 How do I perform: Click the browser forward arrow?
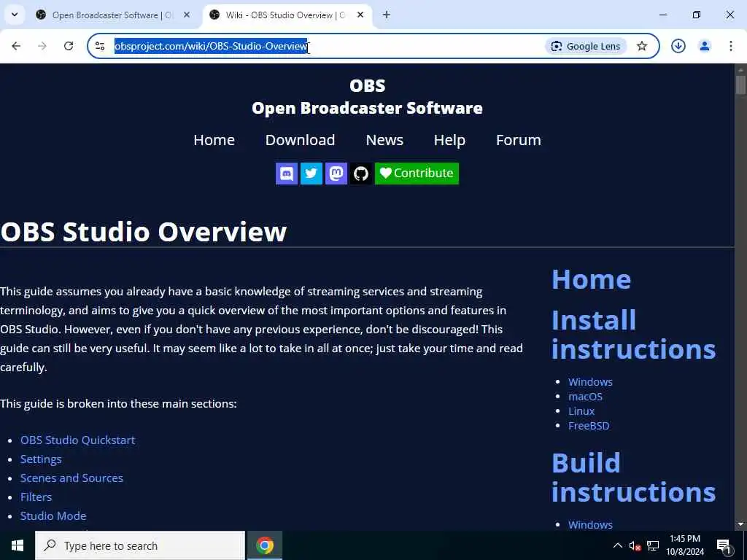pyautogui.click(x=42, y=46)
